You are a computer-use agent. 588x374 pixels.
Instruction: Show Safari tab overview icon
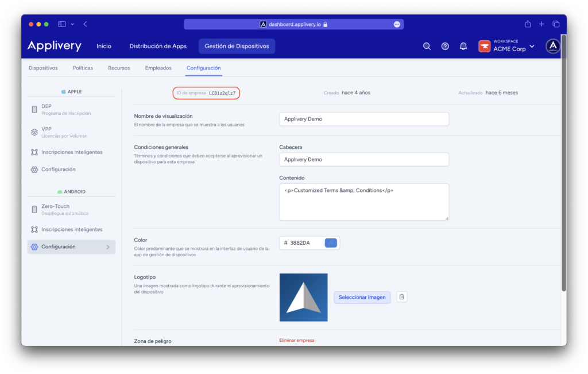(556, 24)
